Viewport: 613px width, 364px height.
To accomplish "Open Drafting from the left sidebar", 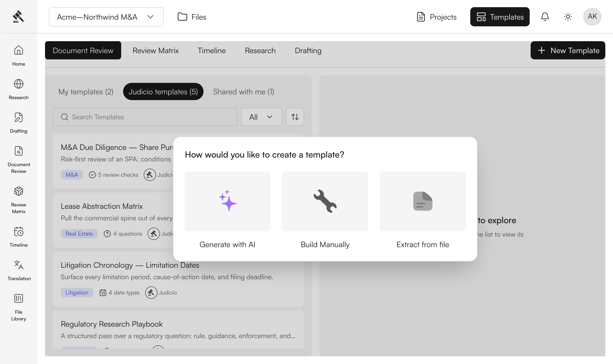I will (19, 123).
